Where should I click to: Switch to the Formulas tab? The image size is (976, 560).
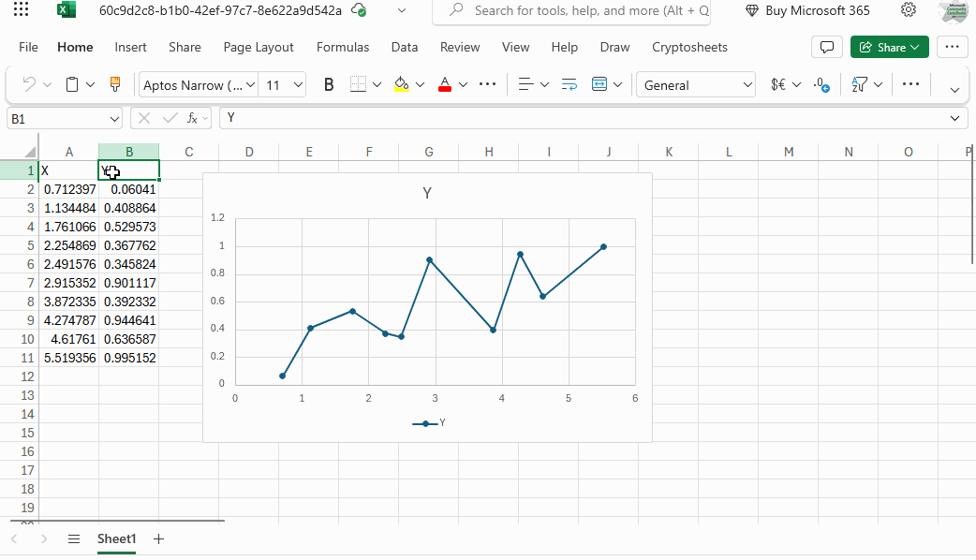(342, 47)
